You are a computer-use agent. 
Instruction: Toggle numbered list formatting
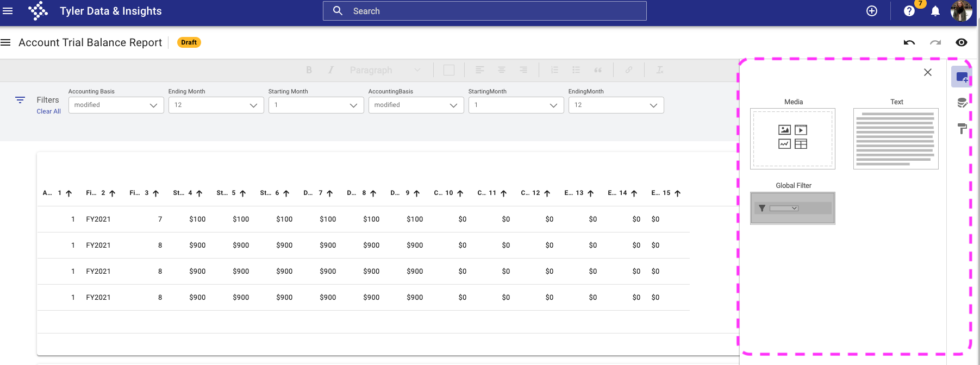click(x=554, y=70)
